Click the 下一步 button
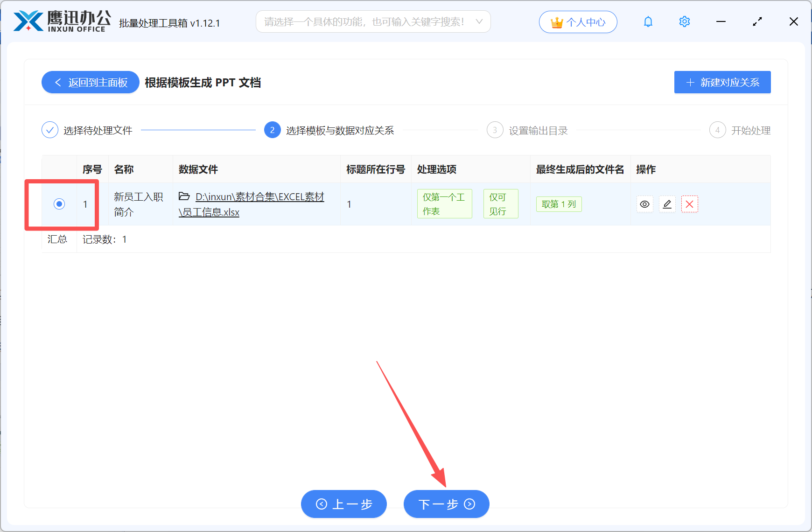The height and width of the screenshot is (532, 812). [x=446, y=504]
